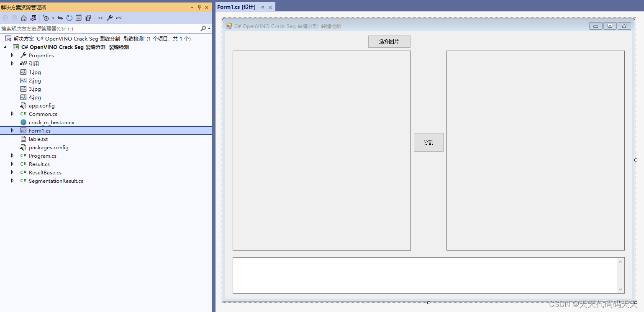Screen dimensions: 644x312
Task: Expand the Result.cs node
Action: tap(13, 164)
